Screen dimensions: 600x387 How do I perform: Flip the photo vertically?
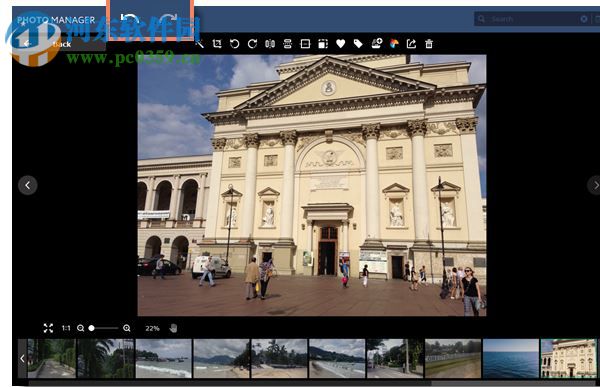point(287,44)
